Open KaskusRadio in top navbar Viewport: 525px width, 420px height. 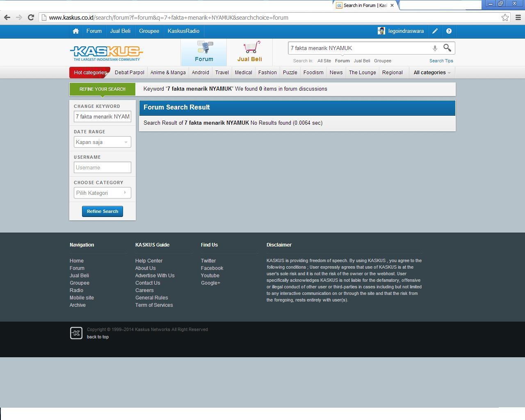click(x=183, y=31)
